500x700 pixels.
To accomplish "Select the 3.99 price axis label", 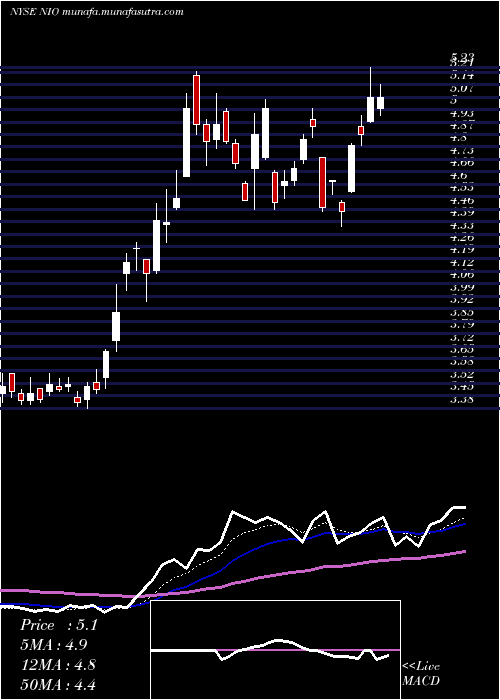I will point(462,288).
